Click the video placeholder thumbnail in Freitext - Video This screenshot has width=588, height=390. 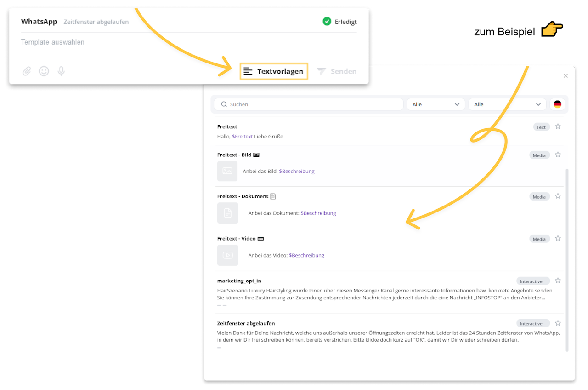click(x=227, y=255)
